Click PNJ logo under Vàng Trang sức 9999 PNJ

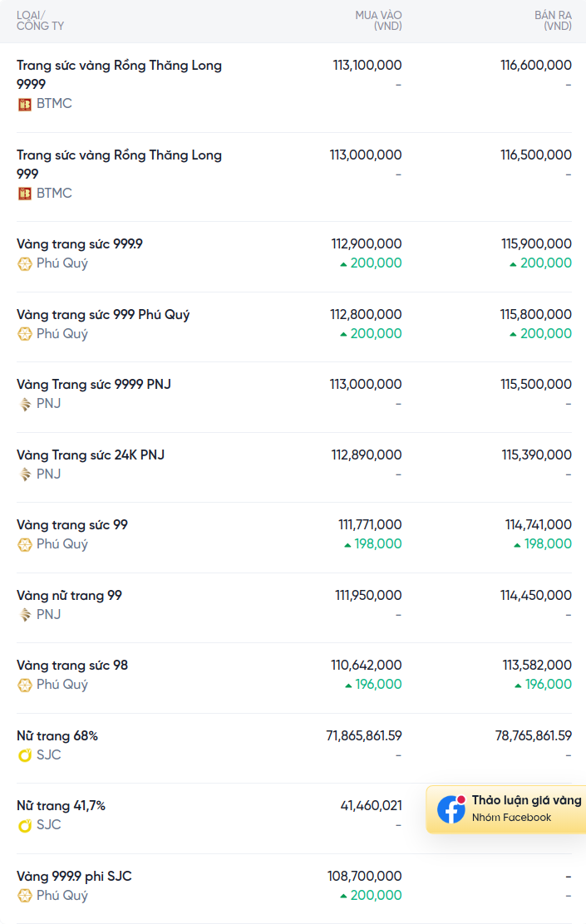pos(24,404)
